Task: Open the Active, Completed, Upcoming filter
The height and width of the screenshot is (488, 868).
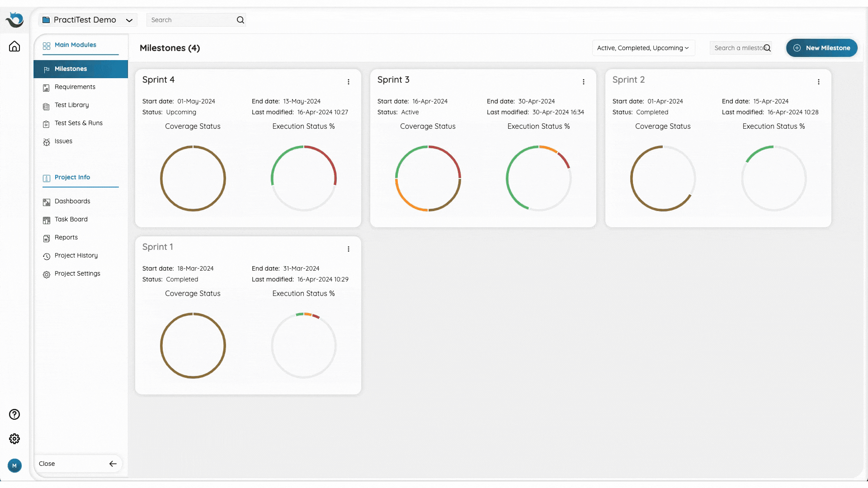Action: pyautogui.click(x=643, y=48)
